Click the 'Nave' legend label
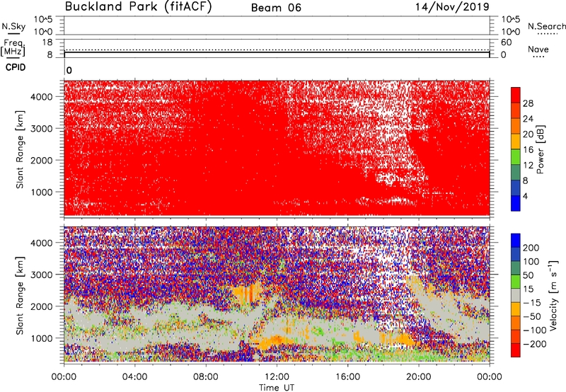 pos(538,49)
